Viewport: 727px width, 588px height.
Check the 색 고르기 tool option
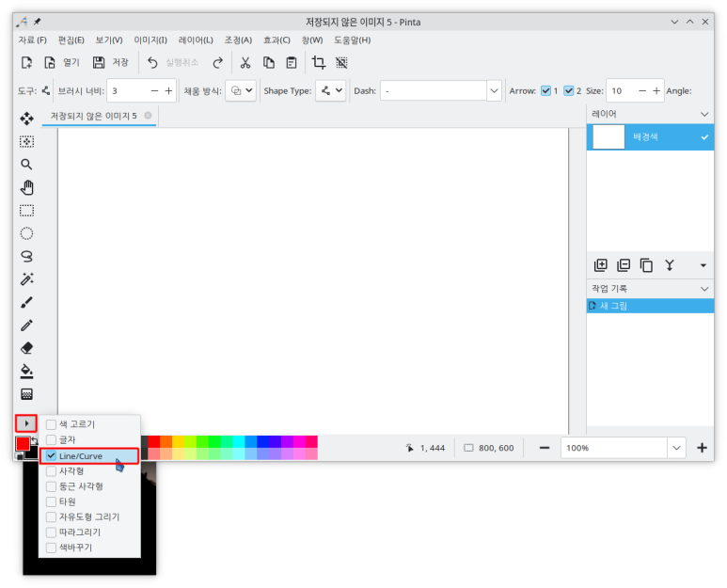click(51, 424)
